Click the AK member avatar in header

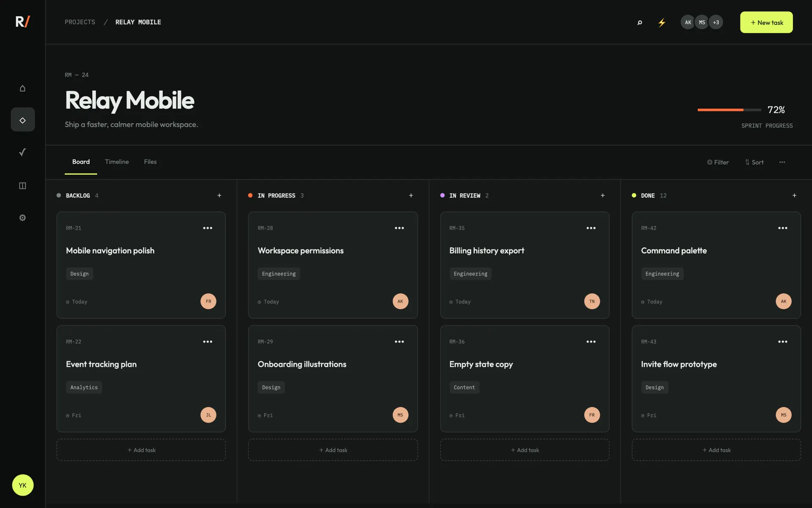point(688,22)
